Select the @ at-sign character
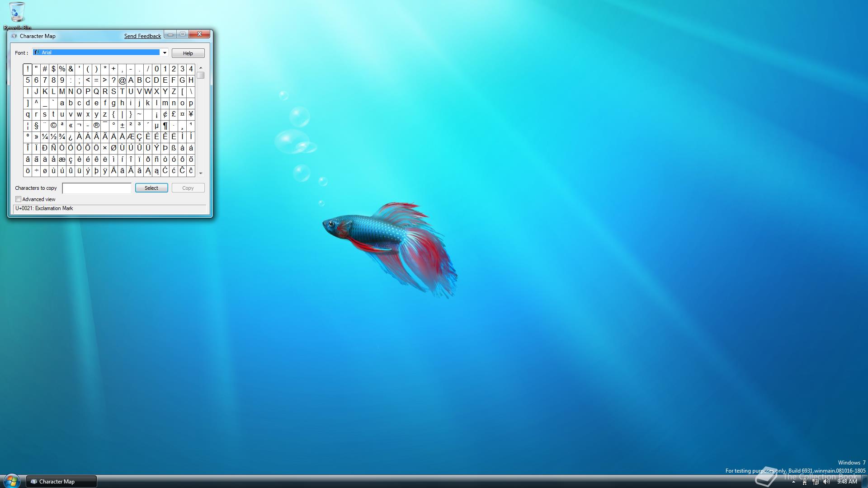The width and height of the screenshot is (868, 488). coord(122,80)
